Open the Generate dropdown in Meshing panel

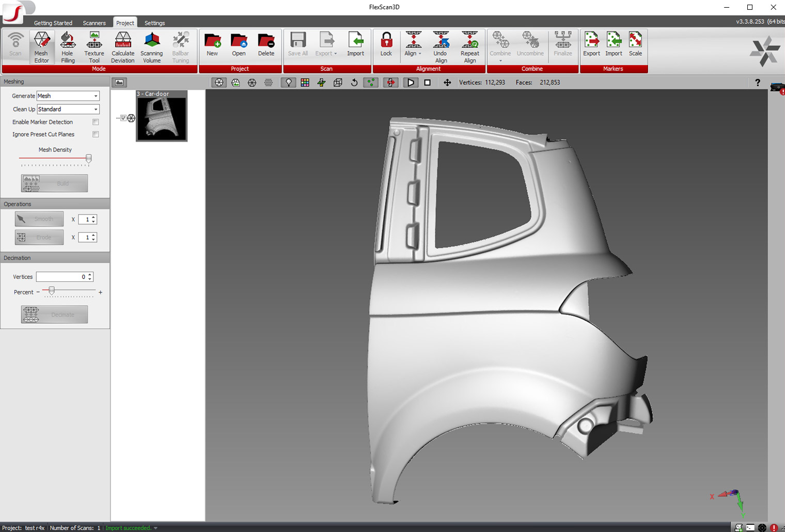click(x=96, y=96)
